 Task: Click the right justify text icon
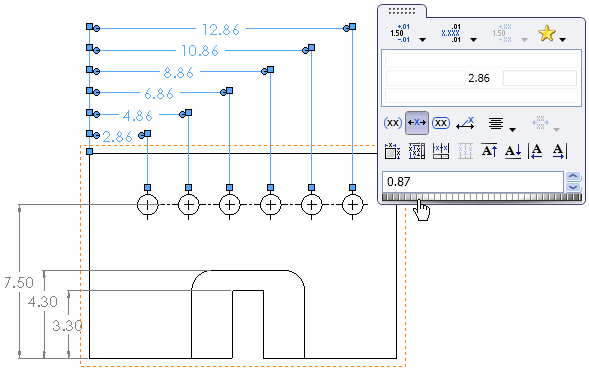(559, 151)
